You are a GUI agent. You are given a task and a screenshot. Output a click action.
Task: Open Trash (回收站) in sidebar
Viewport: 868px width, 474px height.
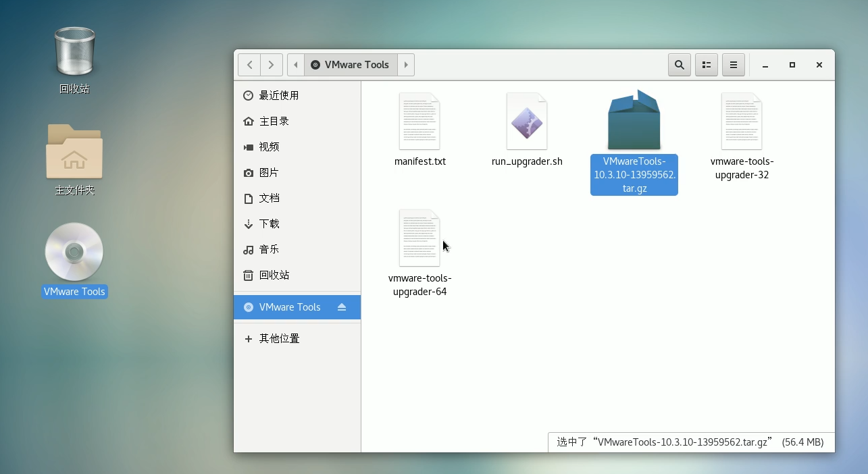pyautogui.click(x=297, y=275)
